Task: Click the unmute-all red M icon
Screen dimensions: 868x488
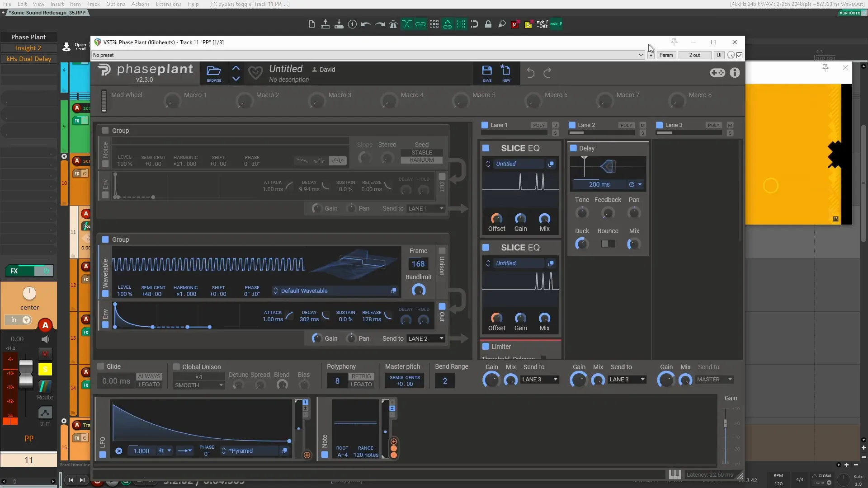Action: coord(514,24)
